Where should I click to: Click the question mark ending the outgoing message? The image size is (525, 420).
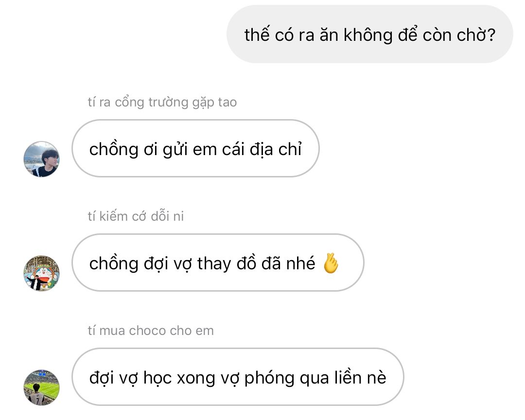click(491, 35)
